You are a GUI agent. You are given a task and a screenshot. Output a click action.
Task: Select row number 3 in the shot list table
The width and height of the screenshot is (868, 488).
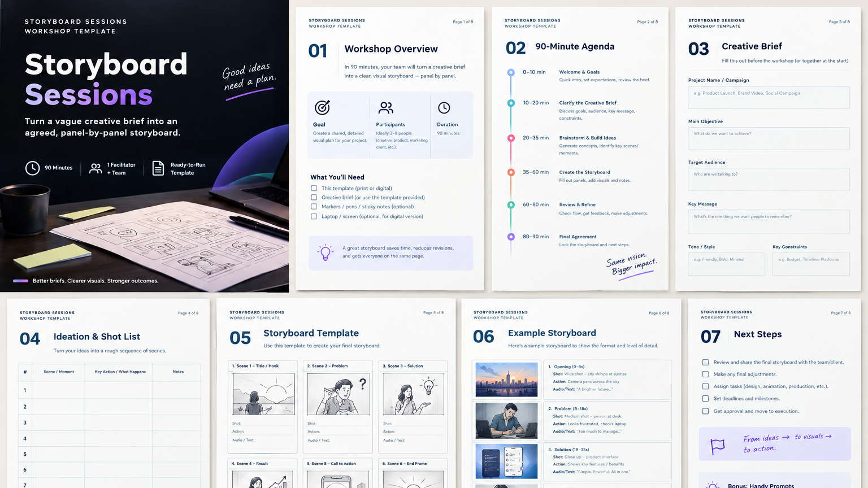point(25,422)
